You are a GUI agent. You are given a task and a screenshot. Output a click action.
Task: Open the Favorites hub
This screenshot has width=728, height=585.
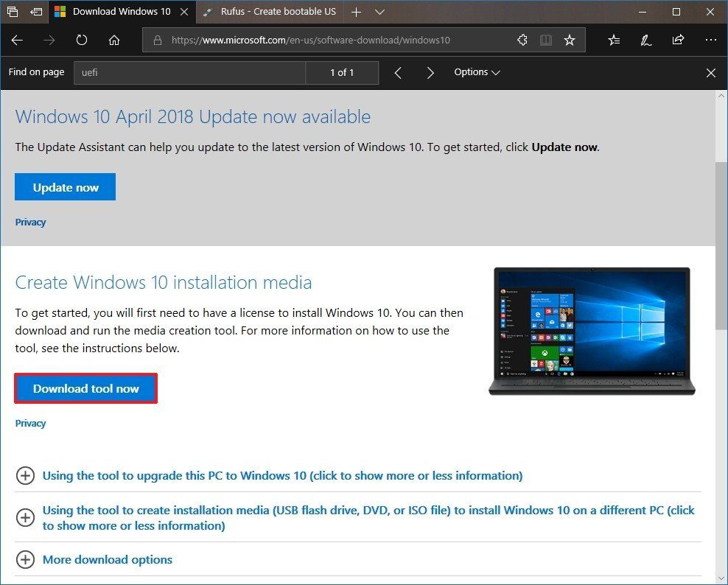(x=614, y=41)
